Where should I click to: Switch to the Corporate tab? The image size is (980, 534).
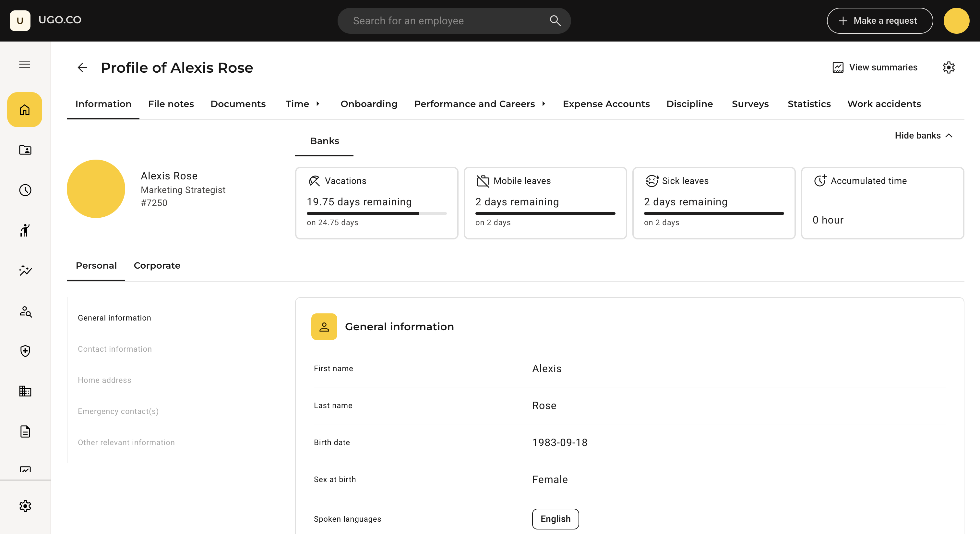(157, 265)
